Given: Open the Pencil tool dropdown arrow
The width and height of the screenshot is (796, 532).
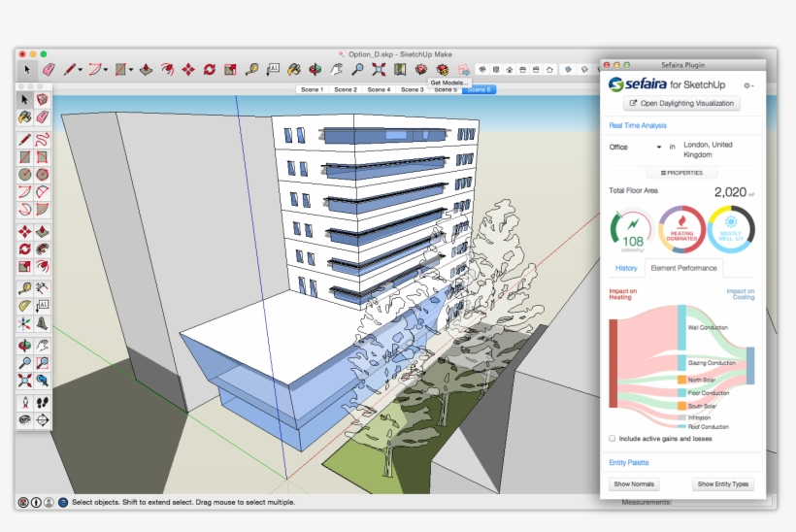Looking at the screenshot, I should pos(81,70).
